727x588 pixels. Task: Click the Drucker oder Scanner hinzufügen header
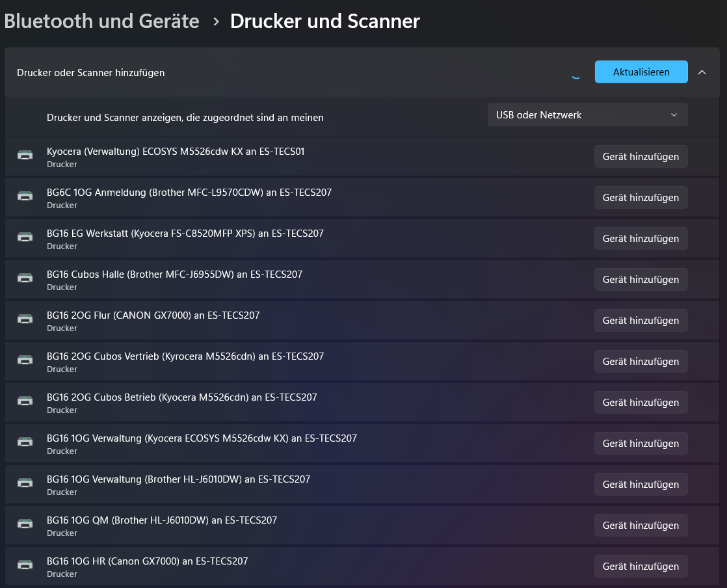91,73
